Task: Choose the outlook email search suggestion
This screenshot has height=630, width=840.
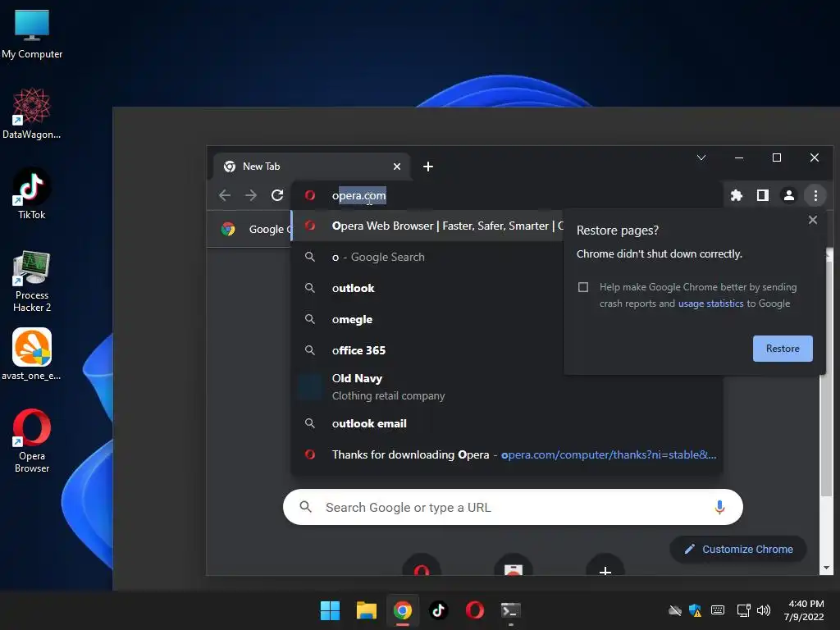Action: 506,424
